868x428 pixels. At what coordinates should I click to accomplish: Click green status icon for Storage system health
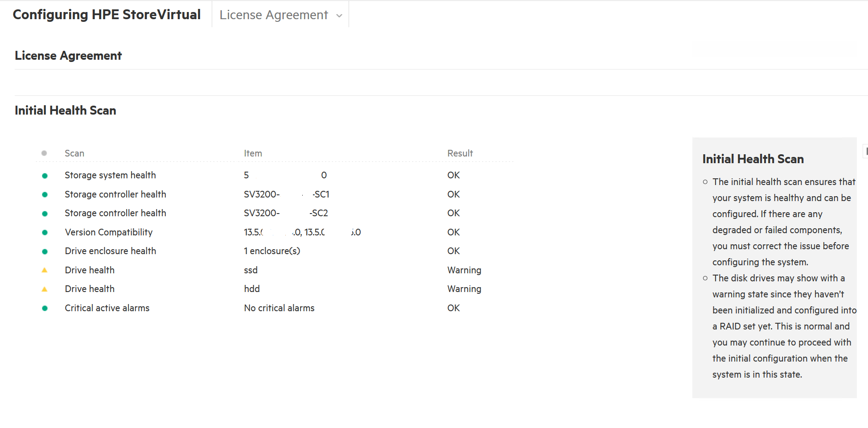tap(45, 176)
